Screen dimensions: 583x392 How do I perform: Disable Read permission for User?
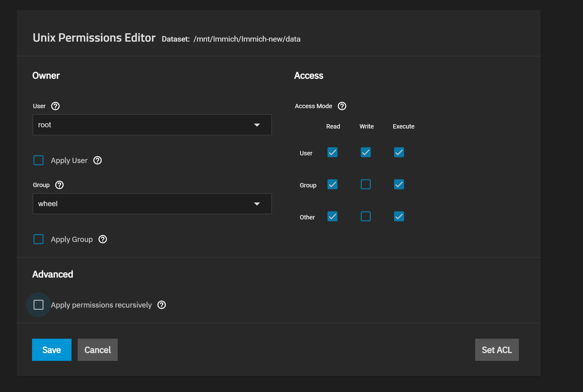point(332,152)
